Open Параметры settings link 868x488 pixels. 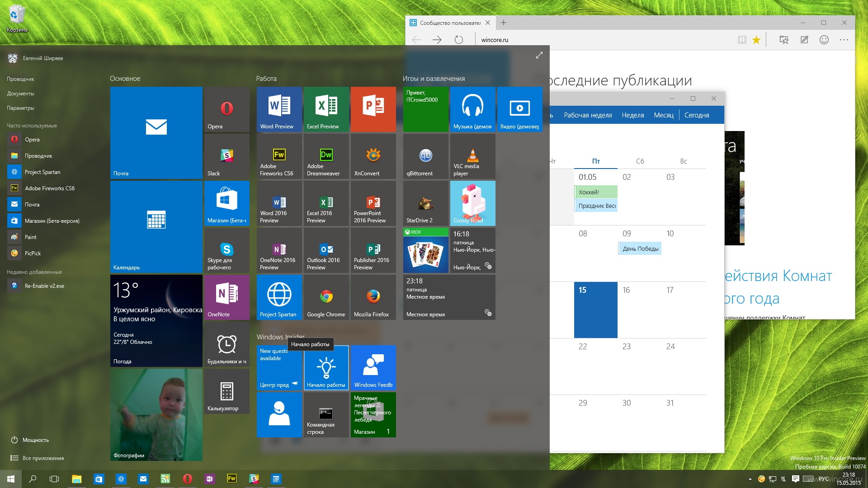click(20, 108)
